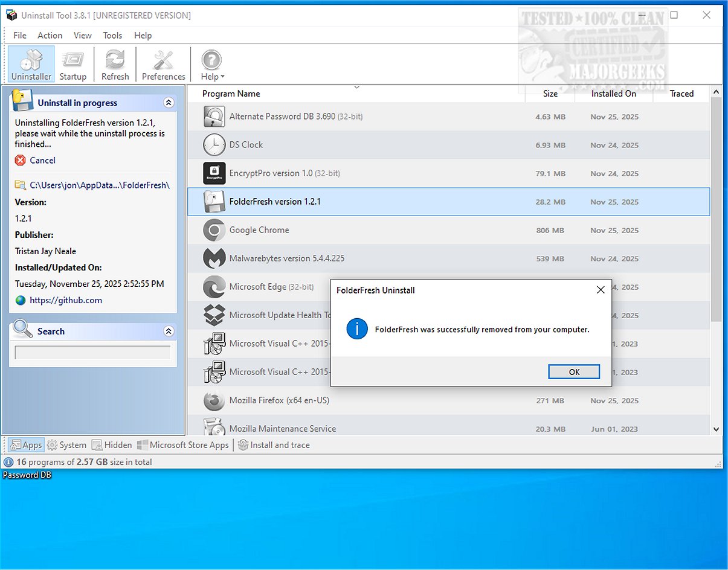
Task: Open the Action menu
Action: [50, 36]
